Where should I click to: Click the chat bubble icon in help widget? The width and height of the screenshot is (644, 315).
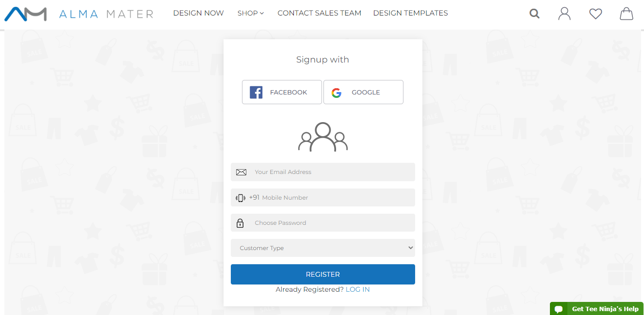[x=559, y=309]
